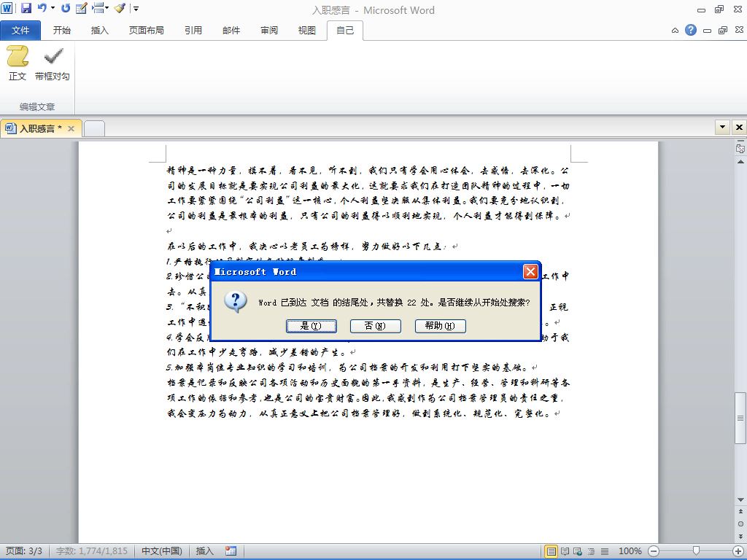Click the vertical scrollbar down arrow
Screen dimensions: 747x560
coord(740,499)
